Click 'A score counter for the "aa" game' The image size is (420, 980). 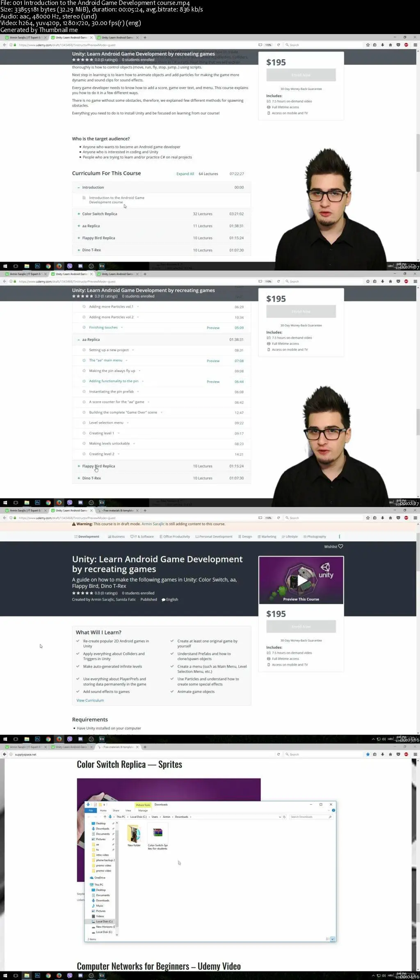116,402
